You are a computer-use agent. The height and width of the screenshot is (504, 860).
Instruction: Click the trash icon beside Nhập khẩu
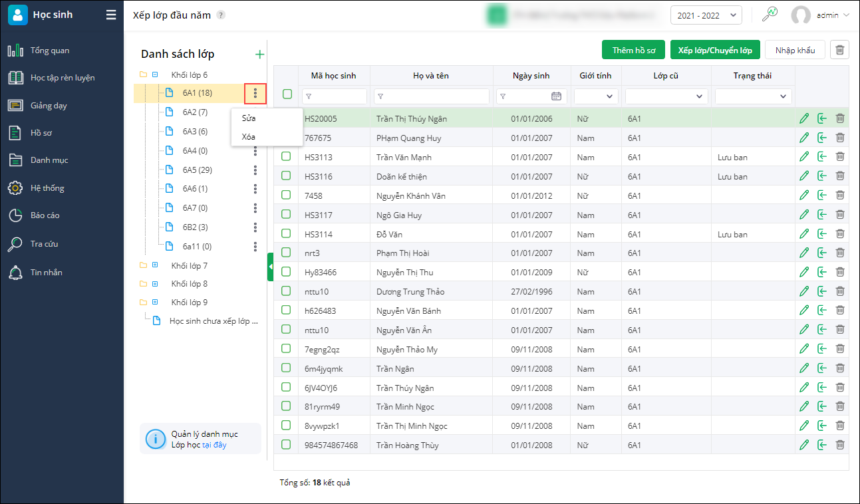click(840, 50)
